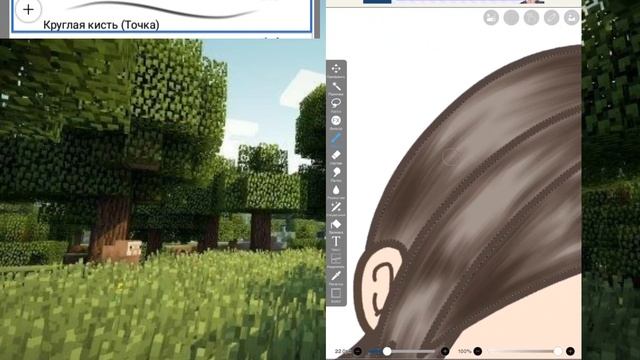Select the Blur droplet tool
Image resolution: width=640 pixels, height=360 pixels.
coord(336,190)
